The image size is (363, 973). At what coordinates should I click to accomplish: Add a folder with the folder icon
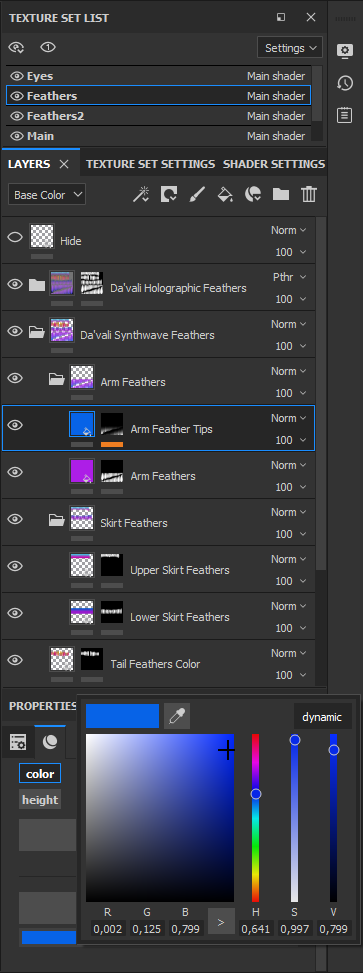coord(281,195)
